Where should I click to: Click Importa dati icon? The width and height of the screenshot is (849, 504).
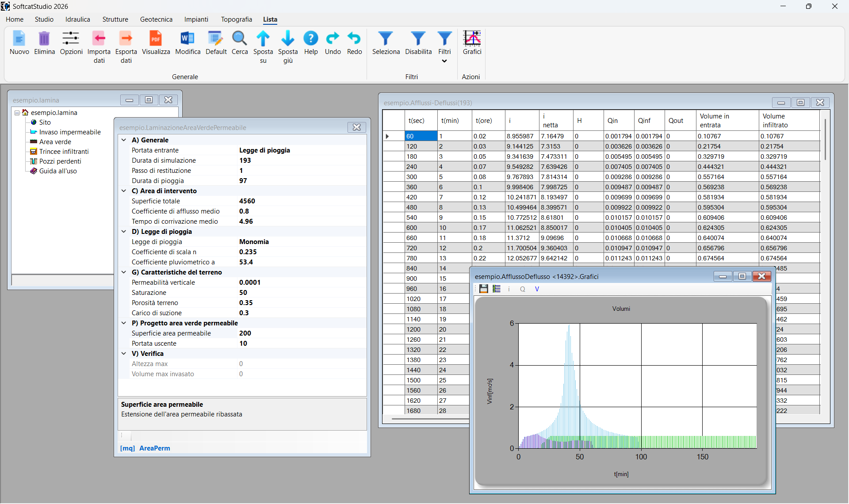tap(99, 38)
